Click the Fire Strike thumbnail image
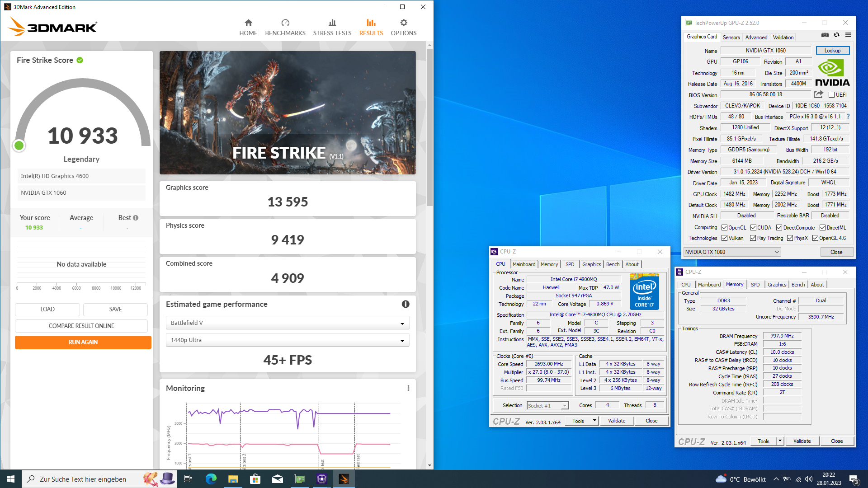This screenshot has height=488, width=868. pyautogui.click(x=288, y=113)
